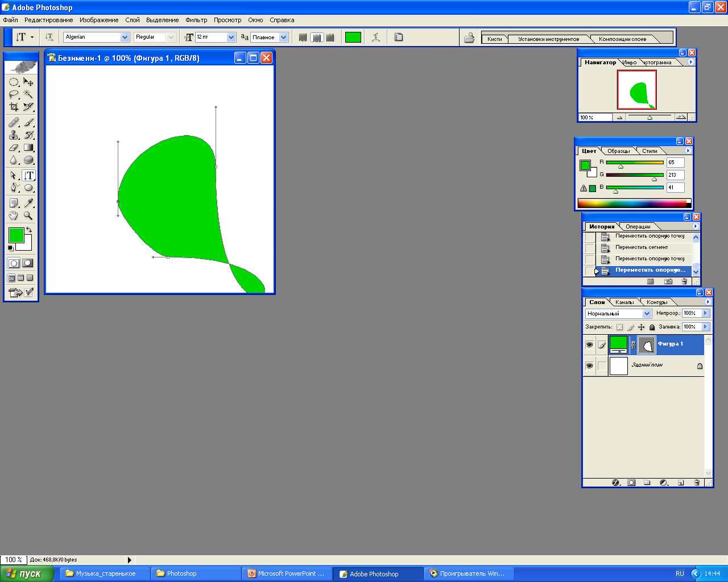Select the Blur tool
This screenshot has width=728, height=582.
point(14,160)
